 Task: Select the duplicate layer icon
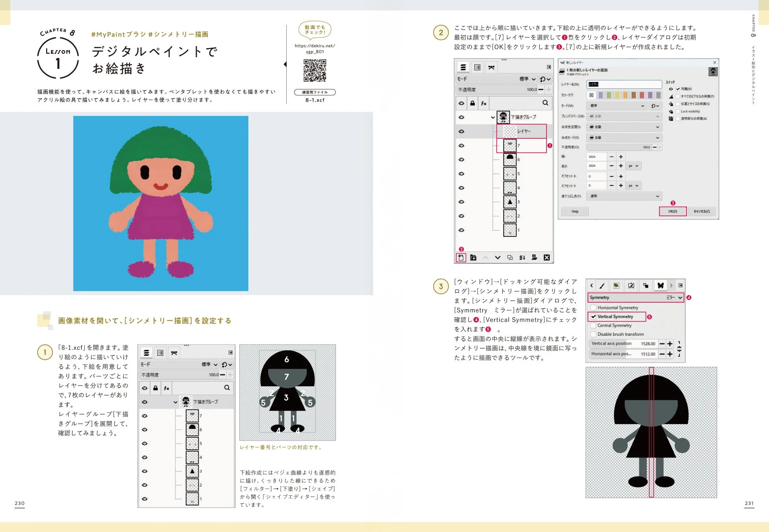pyautogui.click(x=510, y=257)
